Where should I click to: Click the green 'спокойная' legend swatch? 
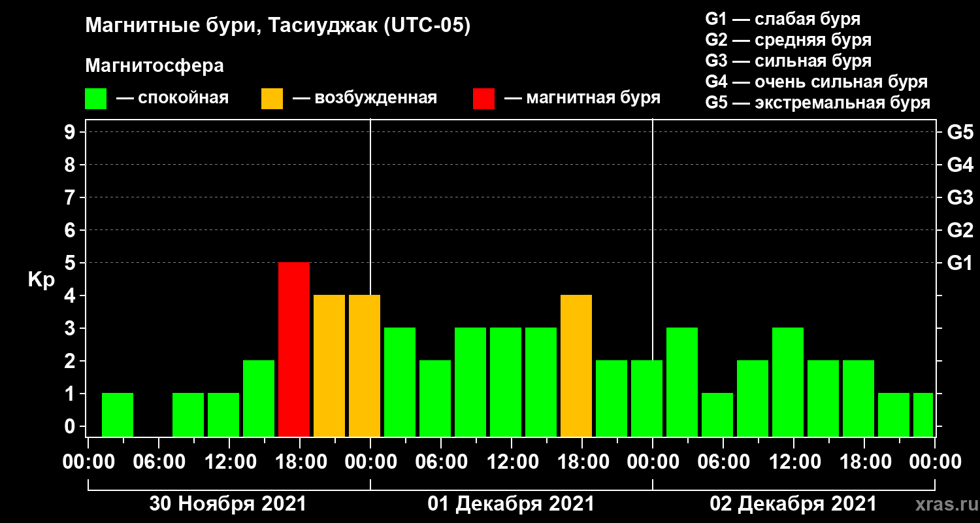95,99
